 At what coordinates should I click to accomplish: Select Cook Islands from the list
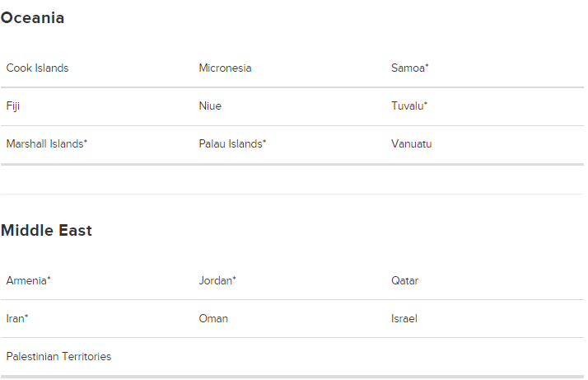tap(37, 68)
